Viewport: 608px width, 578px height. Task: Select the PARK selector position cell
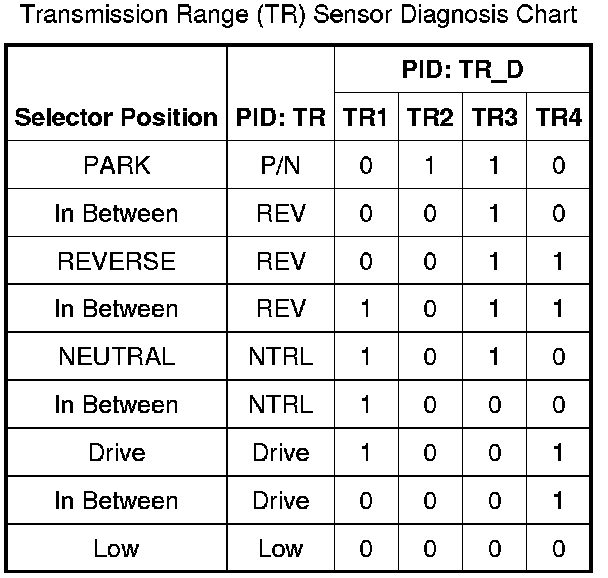tap(116, 165)
